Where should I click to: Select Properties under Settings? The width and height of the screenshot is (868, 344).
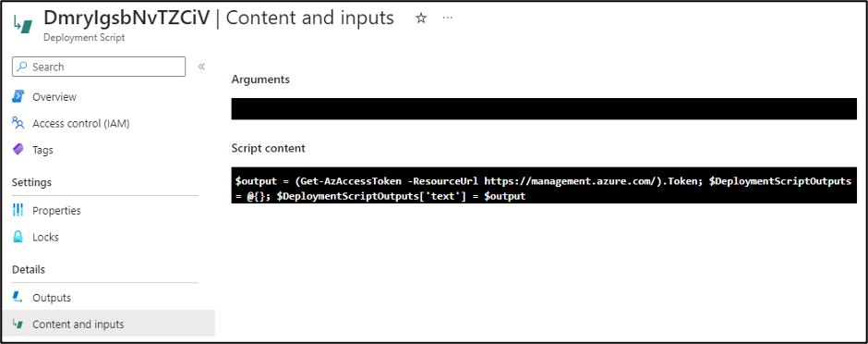(56, 211)
